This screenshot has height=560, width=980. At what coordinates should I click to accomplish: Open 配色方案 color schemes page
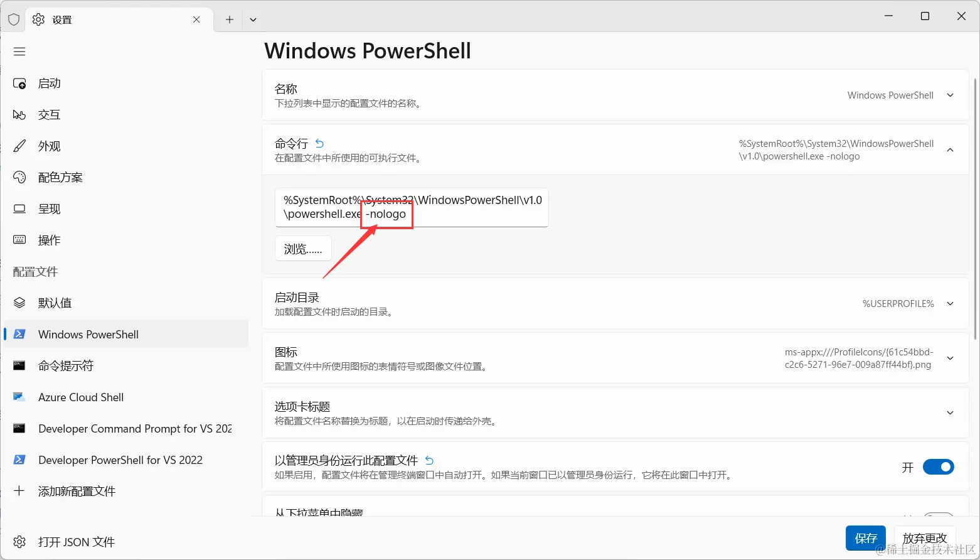(x=125, y=178)
